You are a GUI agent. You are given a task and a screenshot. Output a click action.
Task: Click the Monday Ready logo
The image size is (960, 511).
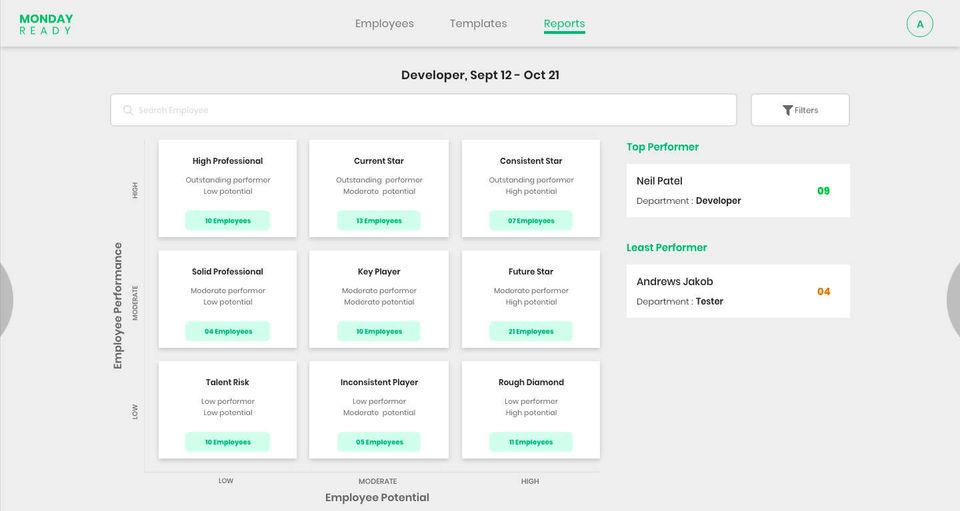46,24
